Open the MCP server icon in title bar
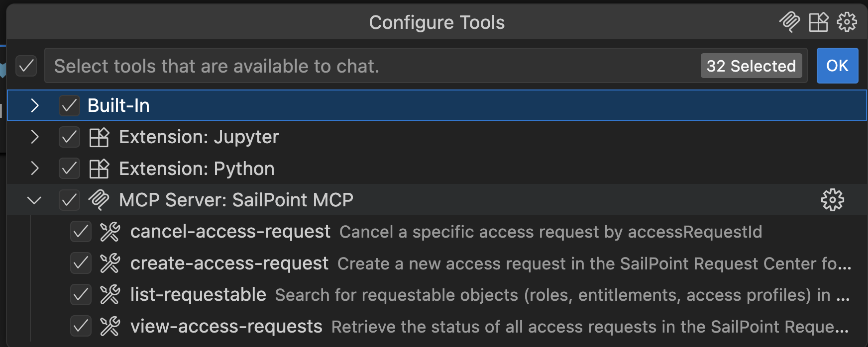 pyautogui.click(x=789, y=22)
